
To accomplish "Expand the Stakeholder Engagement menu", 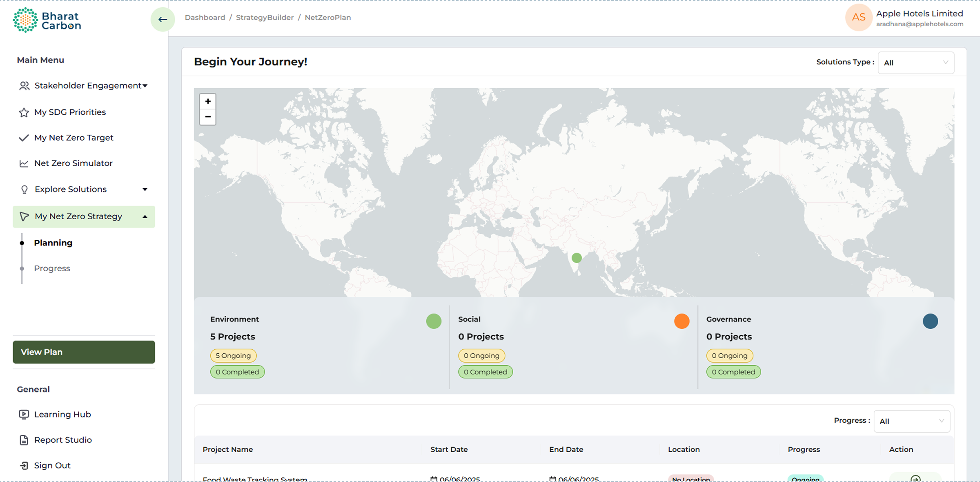I will 145,86.
